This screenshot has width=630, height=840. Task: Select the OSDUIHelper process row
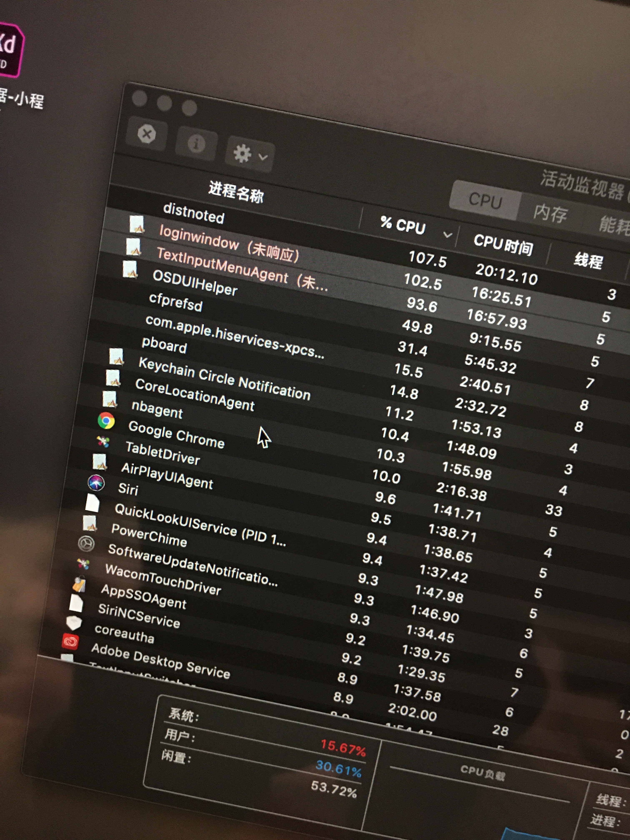(195, 282)
